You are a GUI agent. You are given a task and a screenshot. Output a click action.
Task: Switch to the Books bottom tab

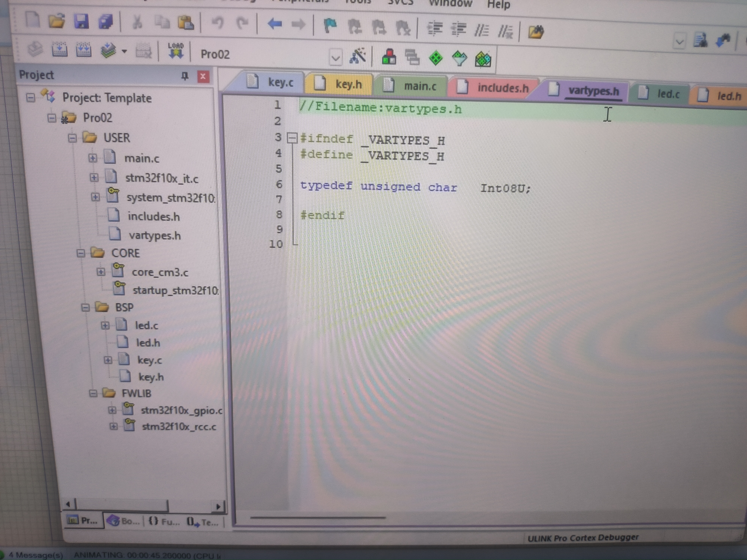coord(124,522)
